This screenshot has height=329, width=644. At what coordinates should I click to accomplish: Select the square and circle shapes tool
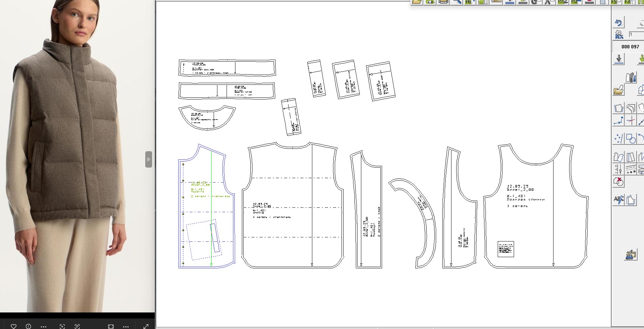631,139
